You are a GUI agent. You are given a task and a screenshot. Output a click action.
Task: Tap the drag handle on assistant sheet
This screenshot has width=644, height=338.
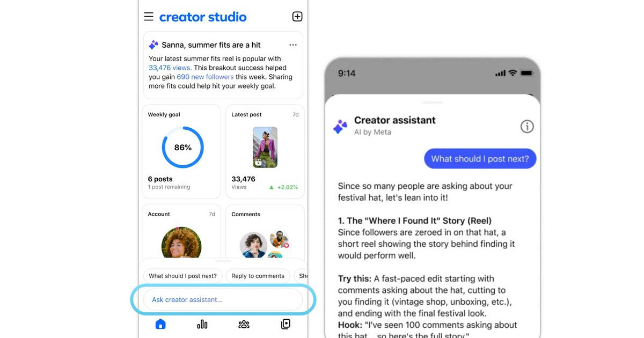[433, 102]
